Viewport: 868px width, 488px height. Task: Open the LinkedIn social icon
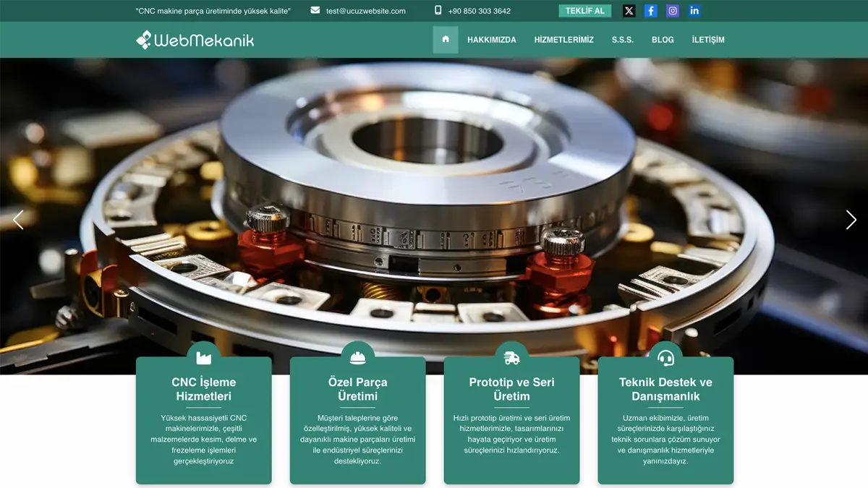[694, 11]
